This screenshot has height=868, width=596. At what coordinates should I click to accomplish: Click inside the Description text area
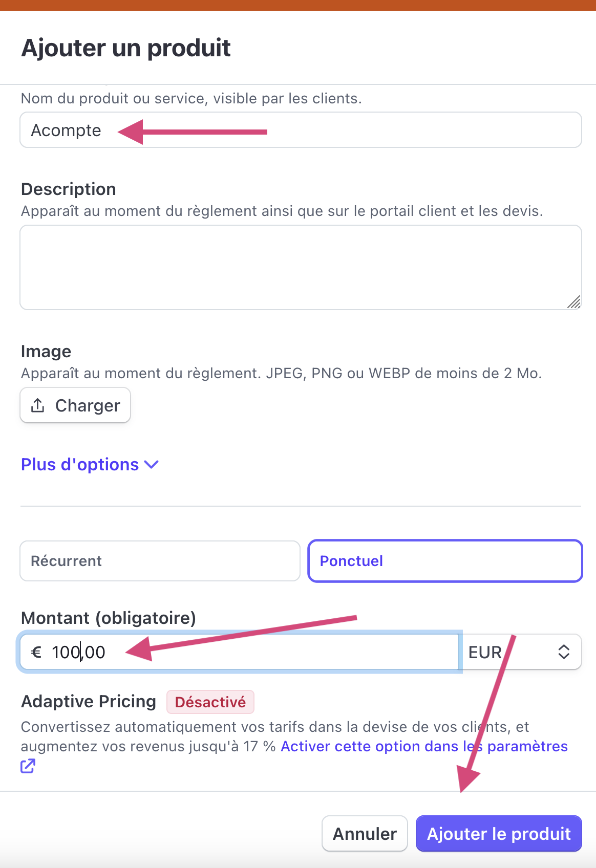point(301,267)
